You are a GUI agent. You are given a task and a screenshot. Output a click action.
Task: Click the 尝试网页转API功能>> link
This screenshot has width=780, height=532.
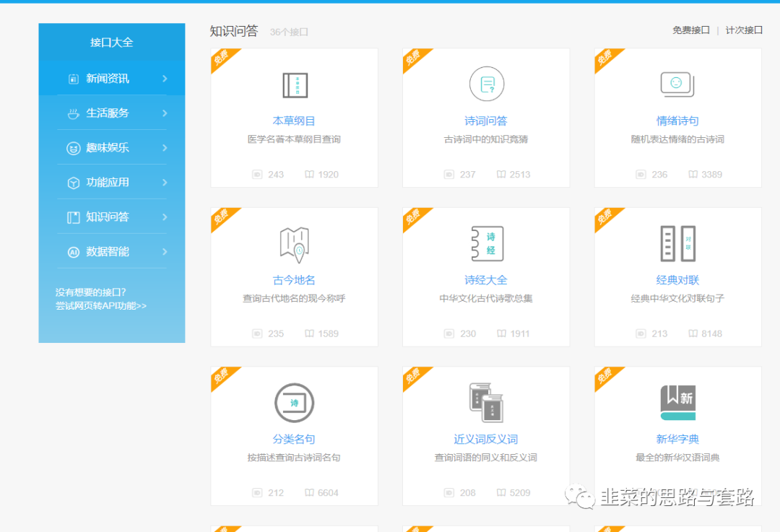point(101,306)
